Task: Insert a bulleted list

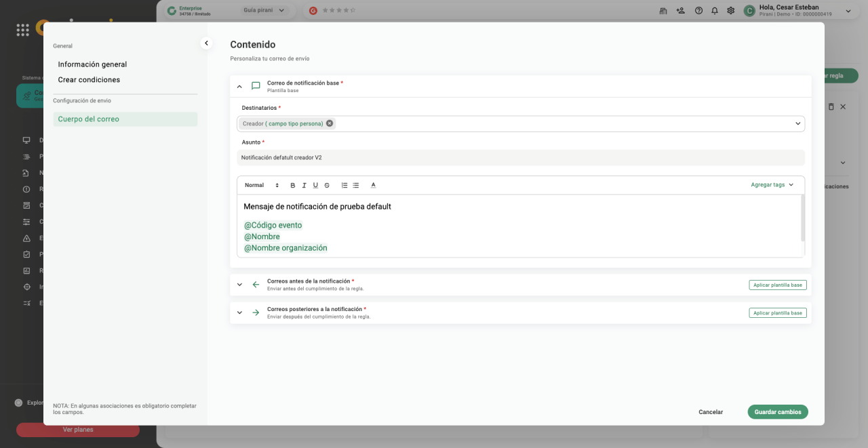Action: (x=356, y=185)
